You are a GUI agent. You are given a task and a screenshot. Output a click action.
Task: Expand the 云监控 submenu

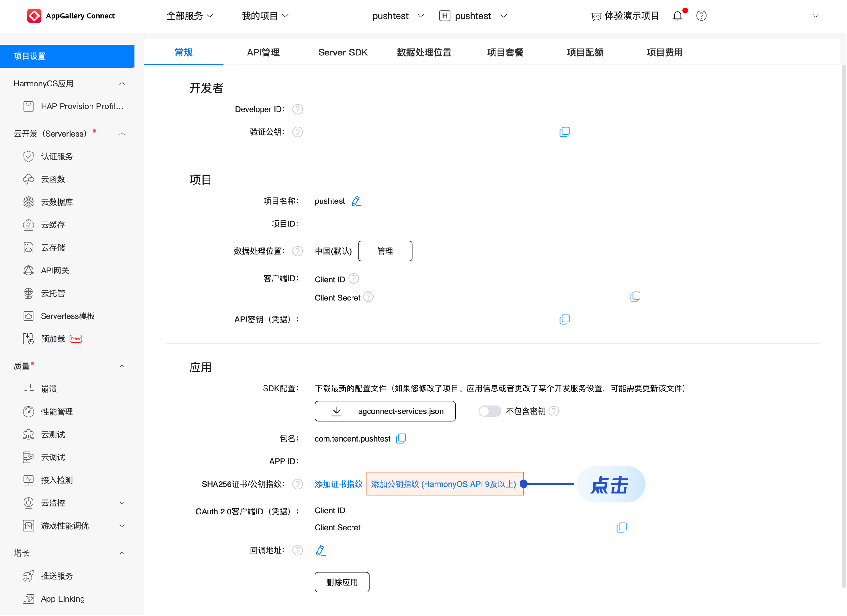122,504
